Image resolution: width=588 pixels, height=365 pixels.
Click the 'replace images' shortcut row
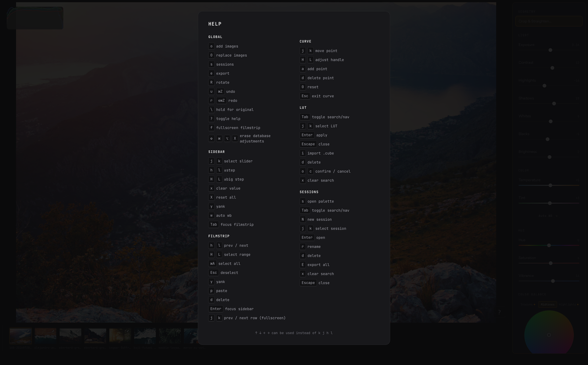click(x=228, y=55)
